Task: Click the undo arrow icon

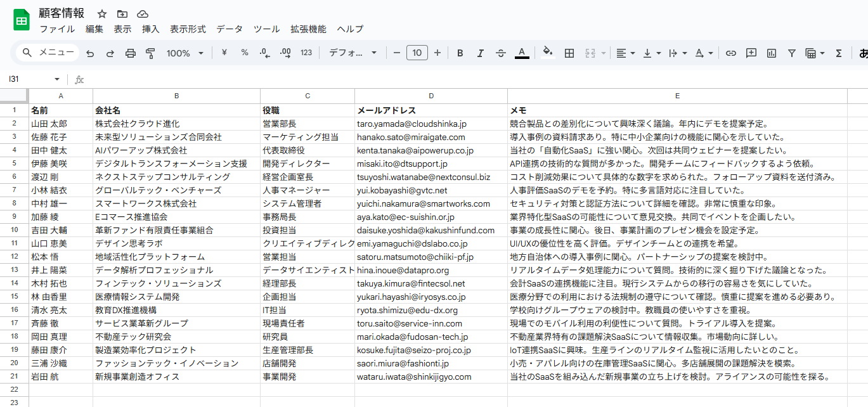Action: pos(90,53)
